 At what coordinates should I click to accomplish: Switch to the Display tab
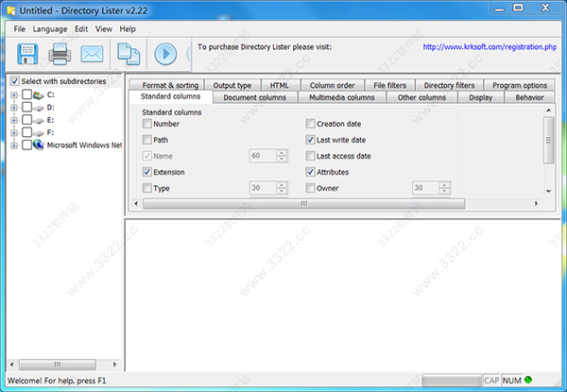481,97
